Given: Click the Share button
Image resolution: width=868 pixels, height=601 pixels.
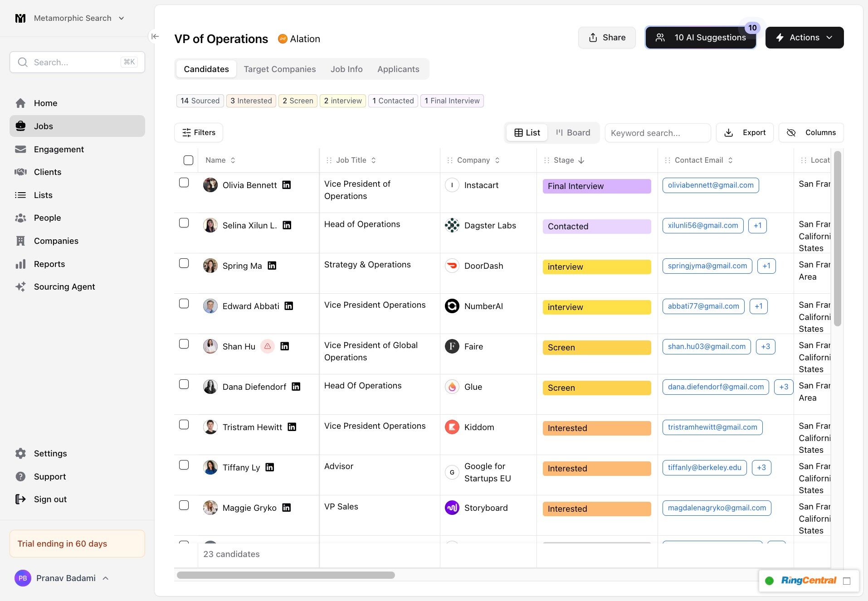Looking at the screenshot, I should click(x=606, y=38).
